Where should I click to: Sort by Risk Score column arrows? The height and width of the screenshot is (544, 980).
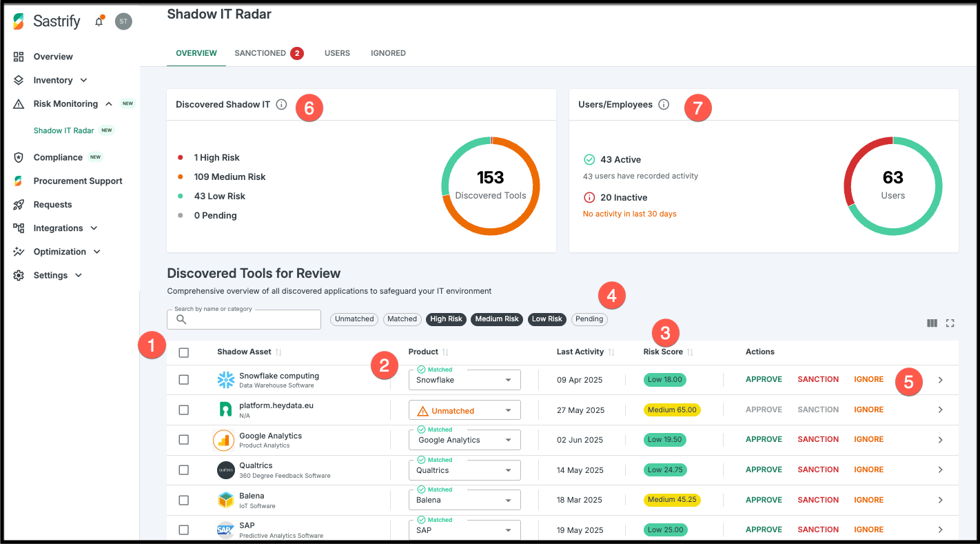point(690,352)
